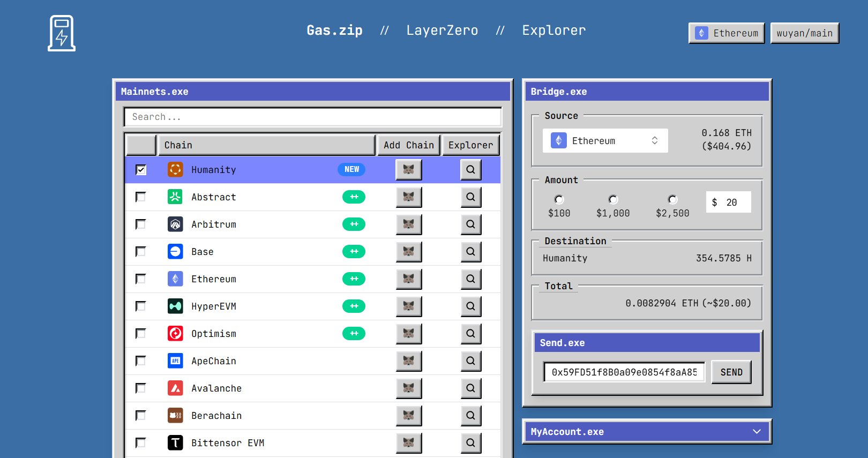Uncheck the Humanity chain checkbox
This screenshot has height=458, width=868.
(x=141, y=170)
